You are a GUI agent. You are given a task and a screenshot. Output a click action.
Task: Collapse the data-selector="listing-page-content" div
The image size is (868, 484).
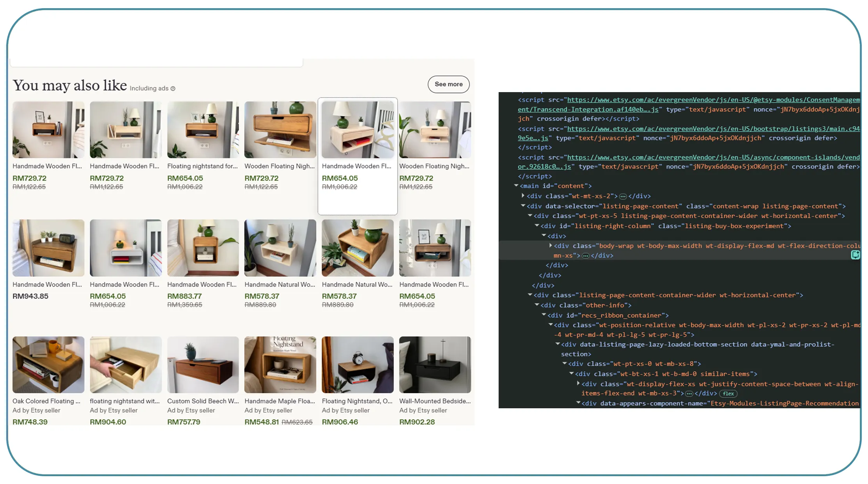(x=523, y=206)
